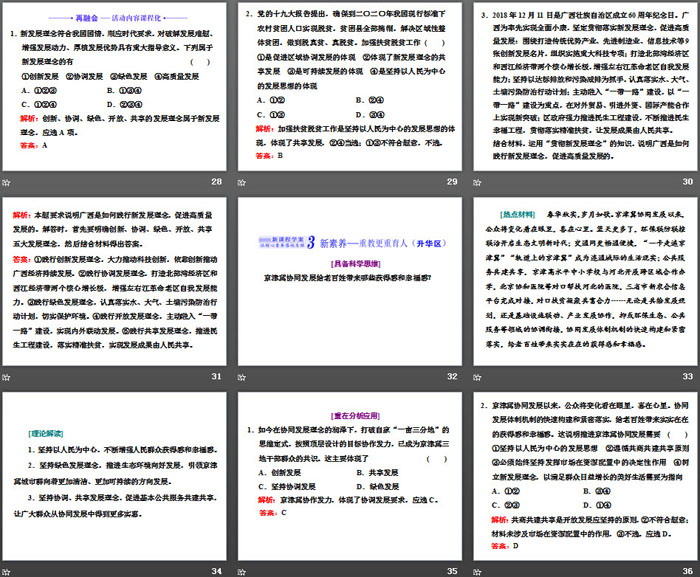The width and height of the screenshot is (700, 577).
Task: Click the slide number 30 label
Action: 687,182
